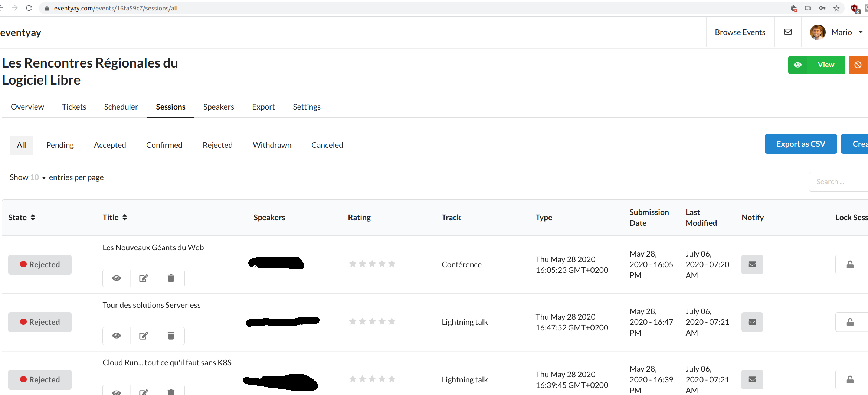Edit the Cloud Run session
868x395 pixels.
point(144,391)
